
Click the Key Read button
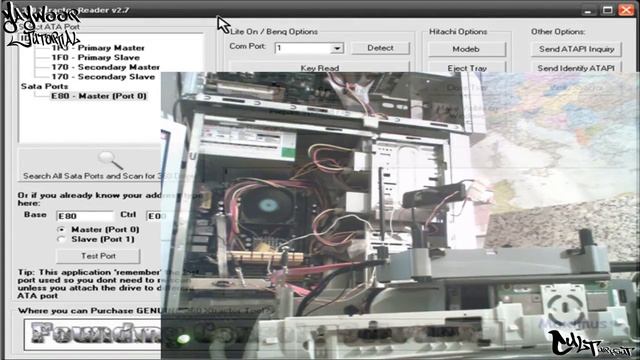(319, 67)
